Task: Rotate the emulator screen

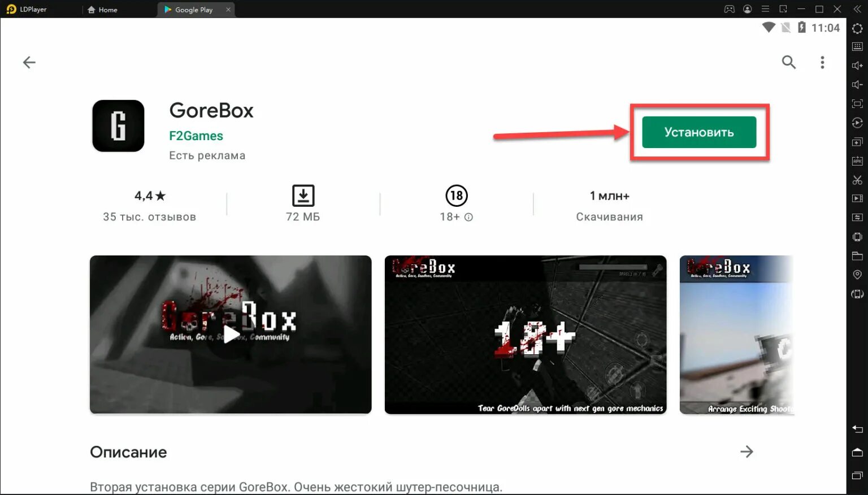Action: pos(857,294)
